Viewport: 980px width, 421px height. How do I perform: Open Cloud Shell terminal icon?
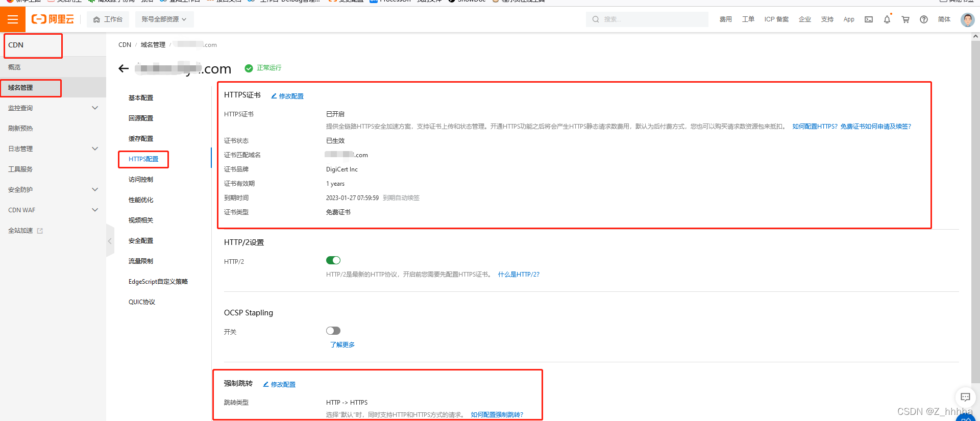(x=869, y=19)
